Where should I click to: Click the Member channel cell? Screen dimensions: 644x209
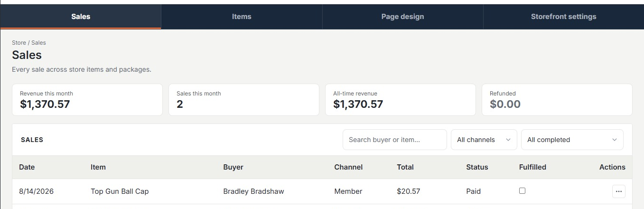[x=348, y=191]
